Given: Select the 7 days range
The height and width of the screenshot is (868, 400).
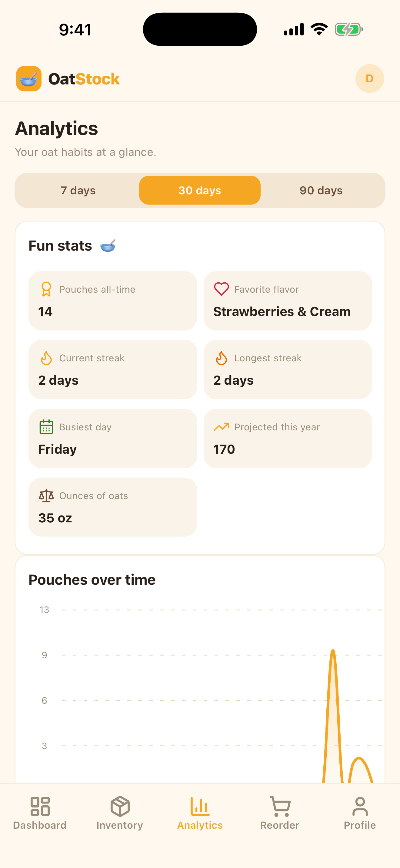Looking at the screenshot, I should tap(78, 190).
